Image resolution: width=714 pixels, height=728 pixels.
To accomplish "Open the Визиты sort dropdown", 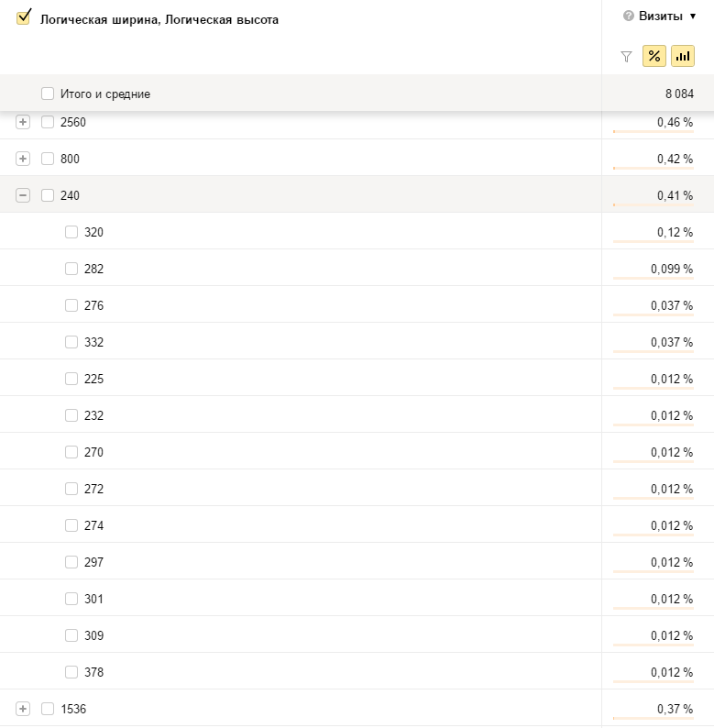I will [x=692, y=16].
